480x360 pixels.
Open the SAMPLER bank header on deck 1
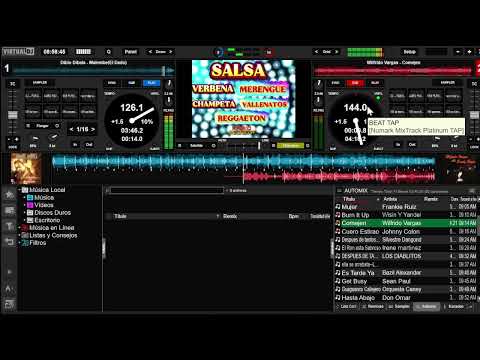click(40, 83)
